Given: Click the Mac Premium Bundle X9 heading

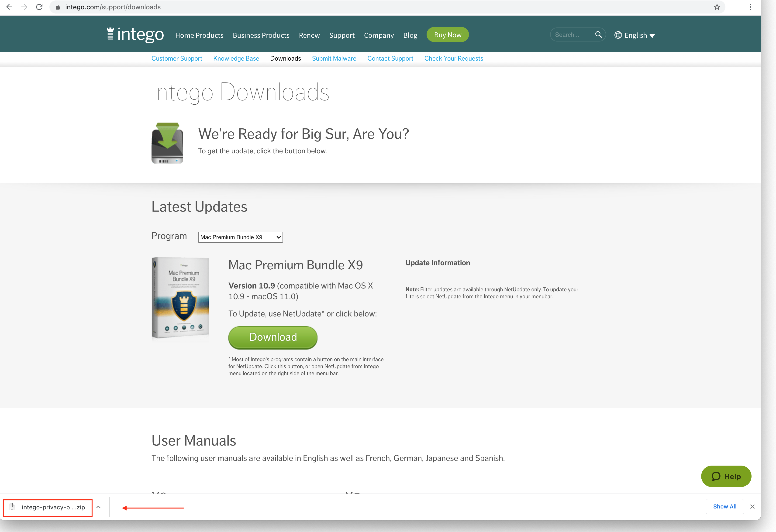Looking at the screenshot, I should pyautogui.click(x=296, y=265).
